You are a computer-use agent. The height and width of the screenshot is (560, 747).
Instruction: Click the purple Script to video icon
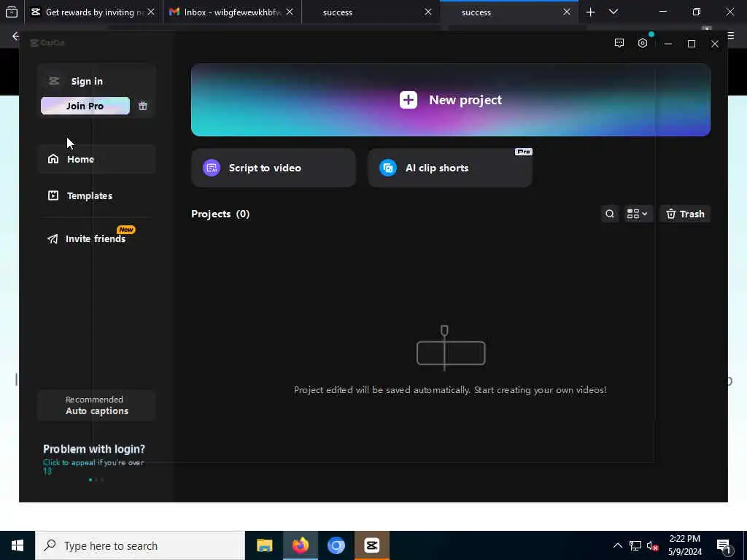212,168
